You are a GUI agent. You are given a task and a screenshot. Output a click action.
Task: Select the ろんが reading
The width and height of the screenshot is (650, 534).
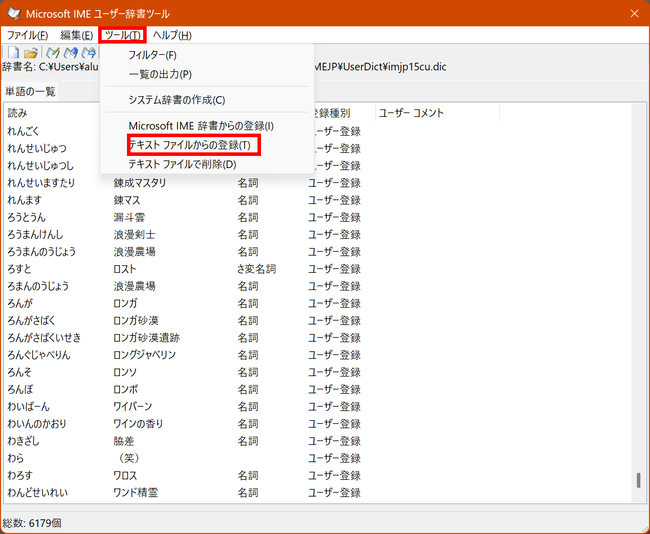20,303
